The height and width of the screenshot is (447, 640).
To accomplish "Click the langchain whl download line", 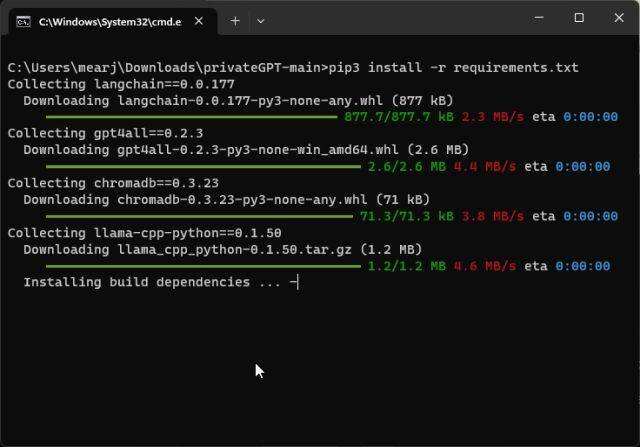I will coord(238,101).
